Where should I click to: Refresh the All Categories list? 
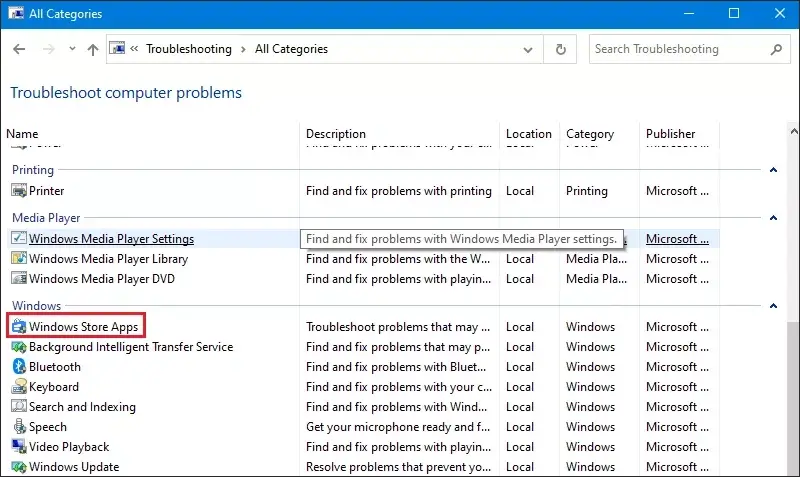pos(560,49)
